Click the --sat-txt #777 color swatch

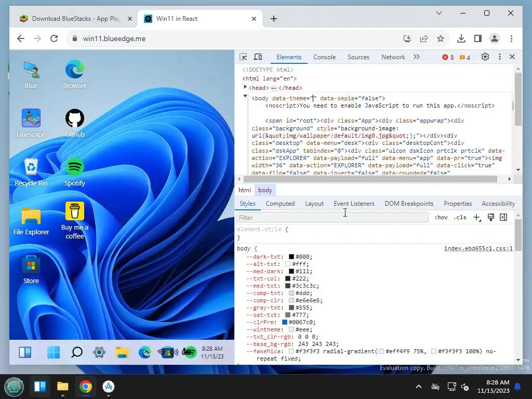288,315
